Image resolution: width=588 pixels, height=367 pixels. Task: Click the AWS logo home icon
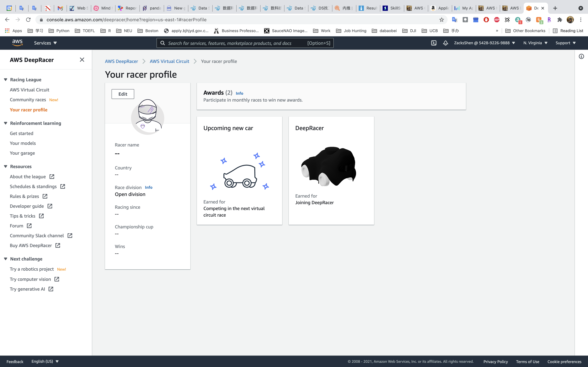[17, 43]
